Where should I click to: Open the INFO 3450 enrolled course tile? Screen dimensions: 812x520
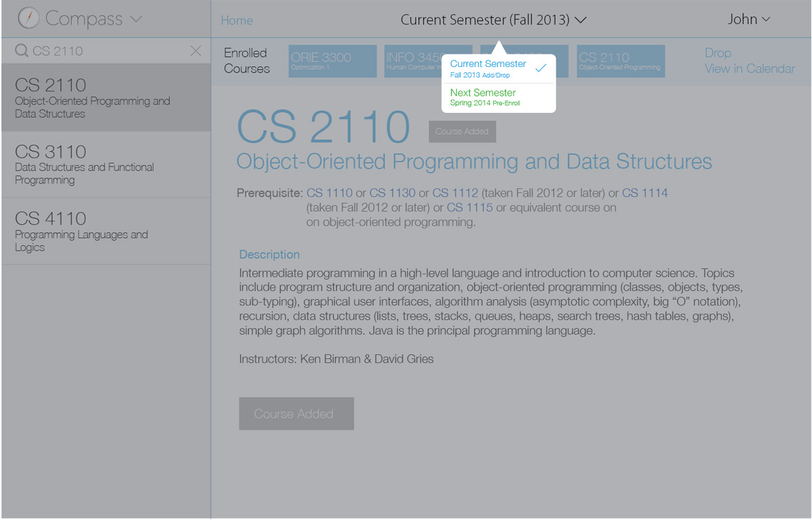(x=428, y=62)
